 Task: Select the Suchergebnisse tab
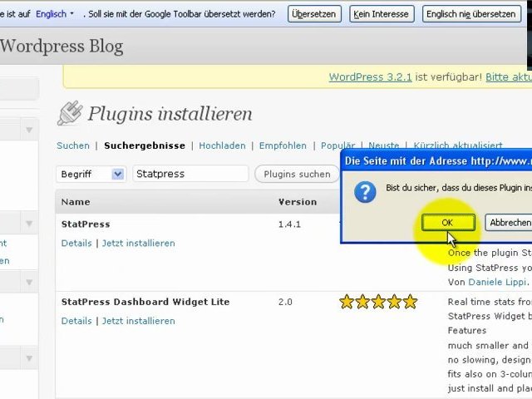tap(145, 145)
